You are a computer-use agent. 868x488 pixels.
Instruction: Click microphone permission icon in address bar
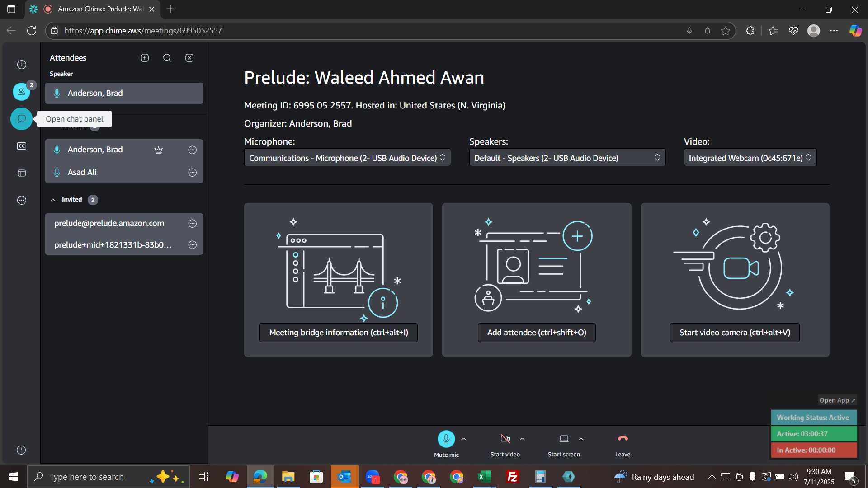pyautogui.click(x=689, y=31)
